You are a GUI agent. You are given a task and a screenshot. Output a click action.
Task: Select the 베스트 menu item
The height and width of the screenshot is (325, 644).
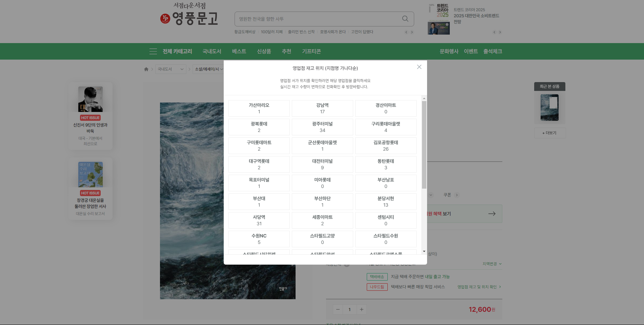239,51
